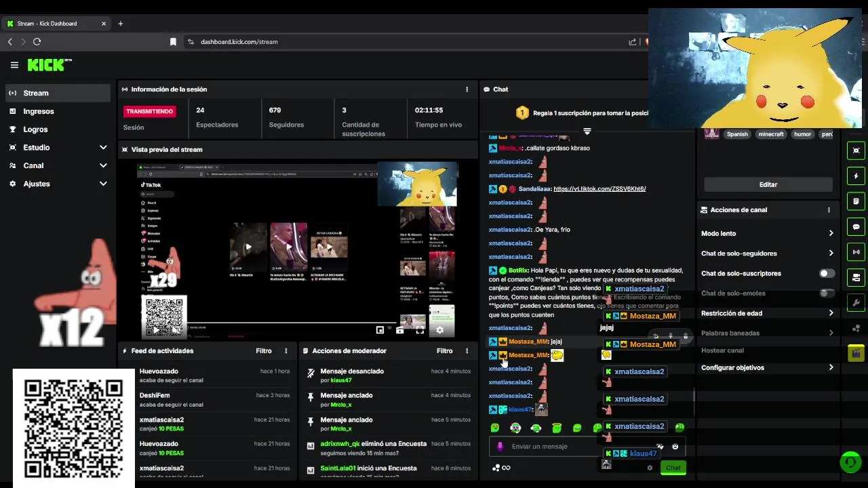Screen dimensions: 868x488
Task: Click the Editar stream info button
Action: pyautogui.click(x=768, y=184)
